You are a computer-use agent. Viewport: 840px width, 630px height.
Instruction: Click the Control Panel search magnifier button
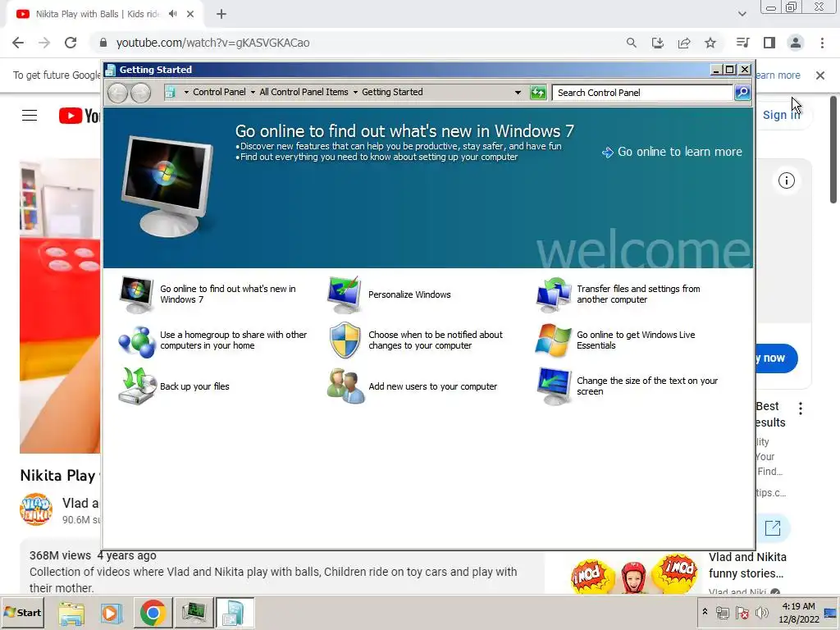tap(742, 93)
